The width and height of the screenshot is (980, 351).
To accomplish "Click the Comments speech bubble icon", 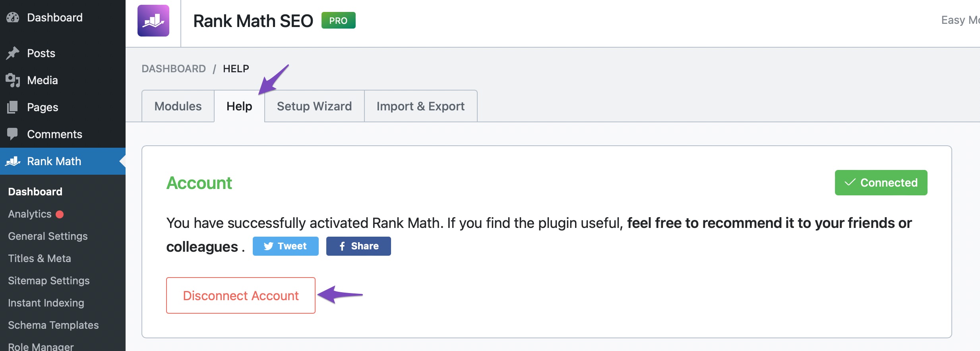I will click(x=13, y=134).
